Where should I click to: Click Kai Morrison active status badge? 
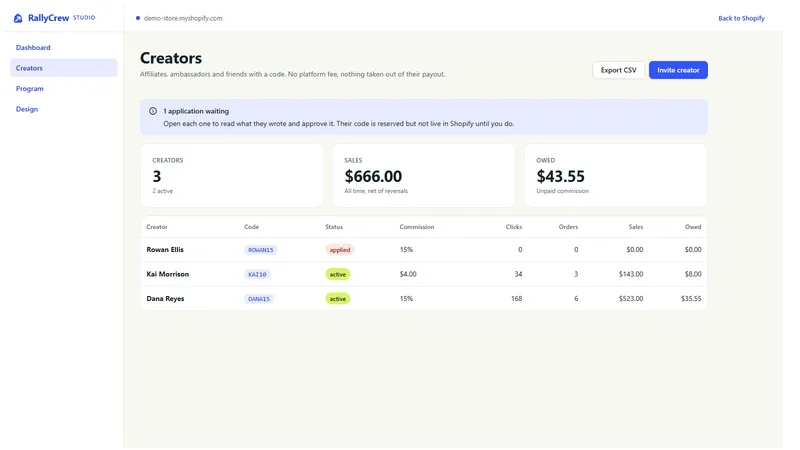(x=338, y=274)
